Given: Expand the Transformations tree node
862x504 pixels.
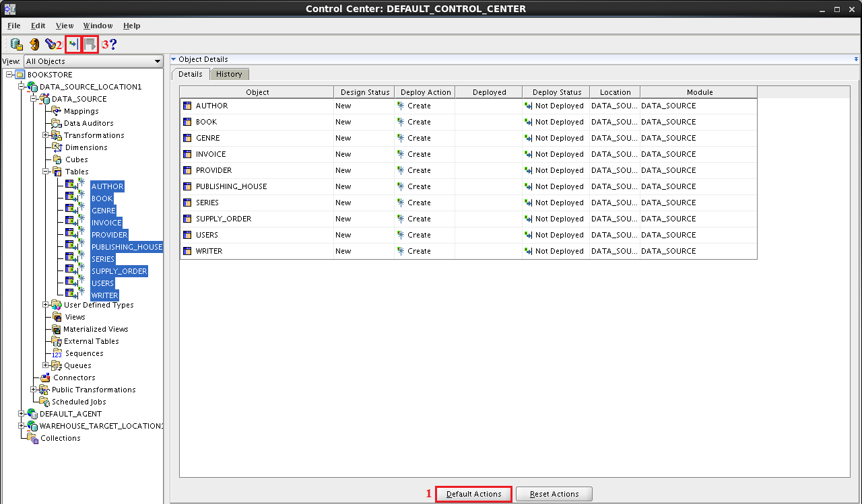Looking at the screenshot, I should [x=46, y=135].
